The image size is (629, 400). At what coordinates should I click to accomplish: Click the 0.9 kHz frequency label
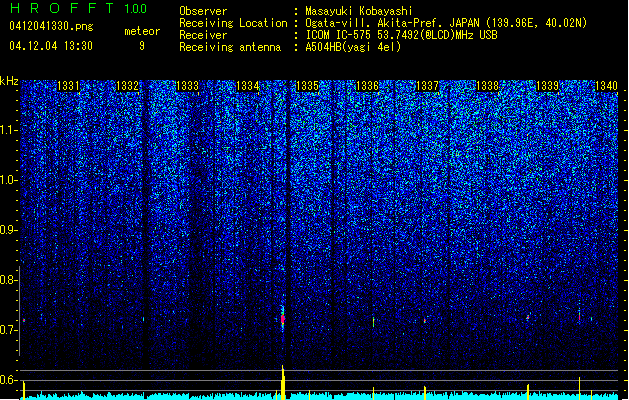click(9, 230)
